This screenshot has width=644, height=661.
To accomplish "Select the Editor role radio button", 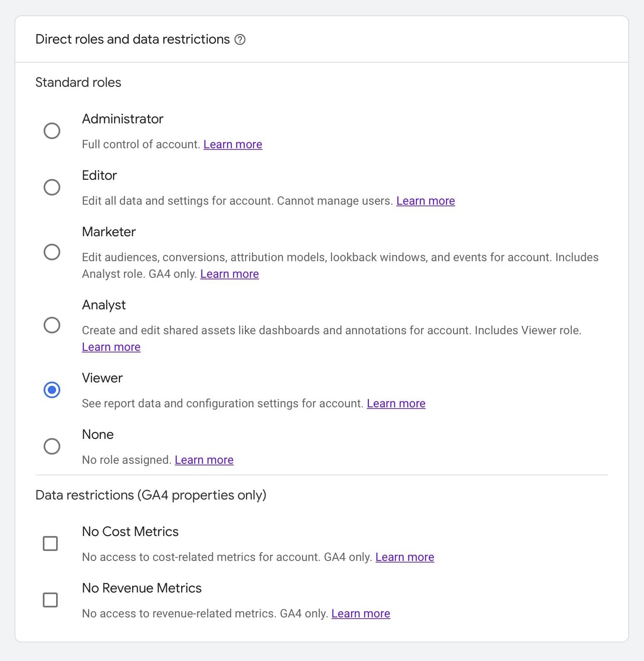I will point(52,187).
